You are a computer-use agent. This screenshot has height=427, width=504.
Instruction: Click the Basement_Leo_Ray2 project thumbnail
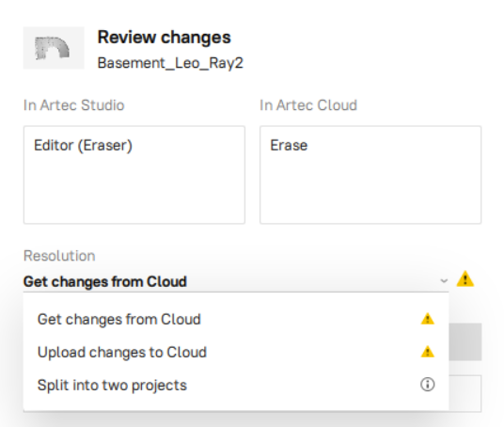tap(54, 48)
